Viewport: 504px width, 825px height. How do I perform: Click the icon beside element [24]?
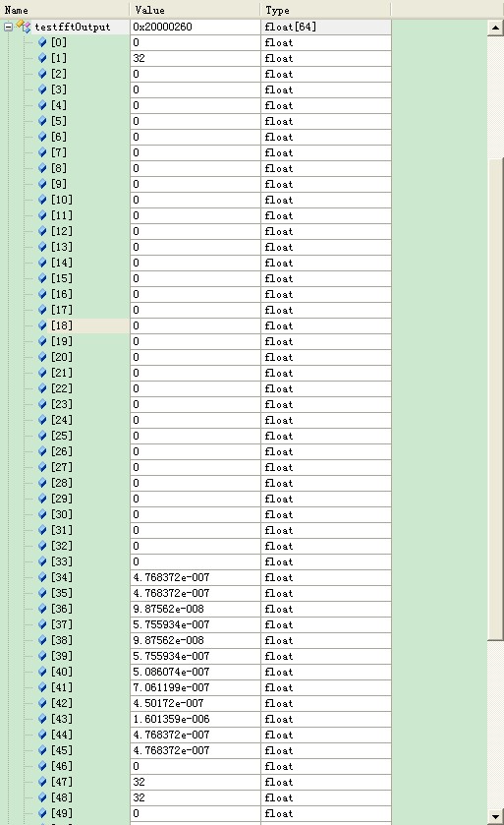click(42, 420)
